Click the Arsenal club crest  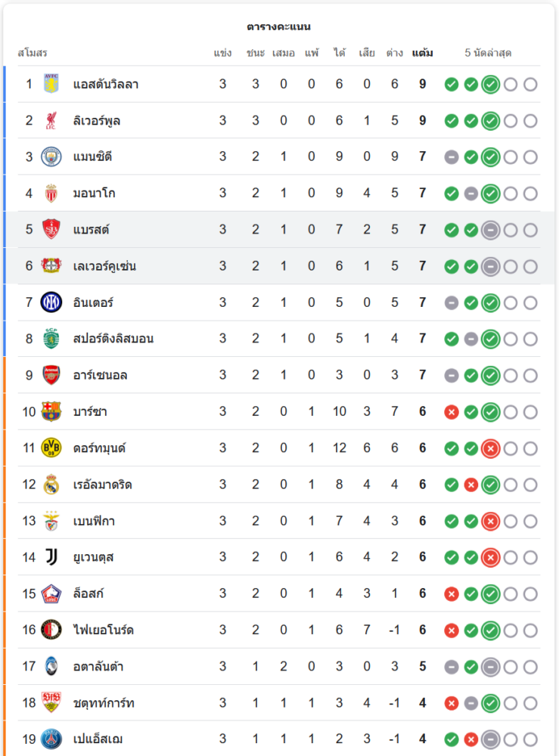[51, 375]
